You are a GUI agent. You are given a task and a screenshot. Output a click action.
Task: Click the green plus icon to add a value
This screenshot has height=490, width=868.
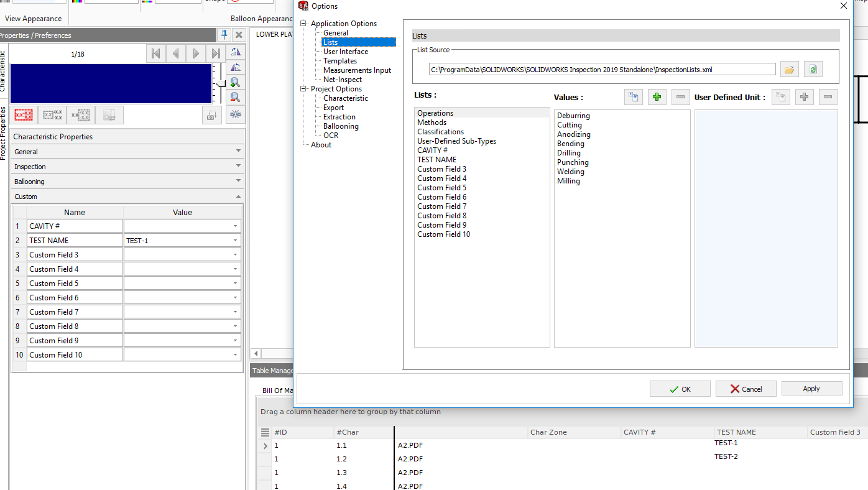[x=657, y=96]
